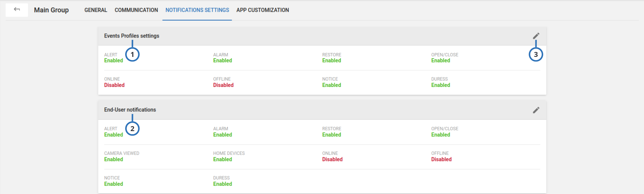Screen dimensions: 644x194
Task: Click Enabled status under CAMERA VIEWED
Action: 114,159
